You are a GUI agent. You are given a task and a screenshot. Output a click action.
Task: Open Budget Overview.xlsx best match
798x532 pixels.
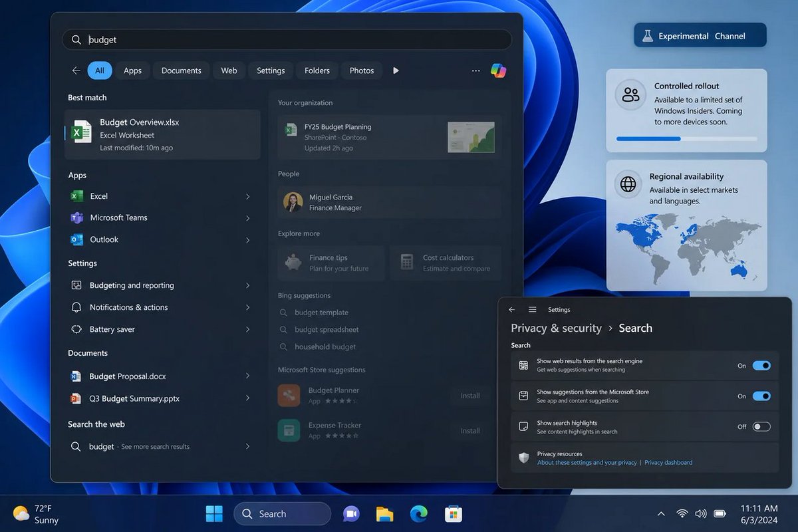(x=162, y=134)
